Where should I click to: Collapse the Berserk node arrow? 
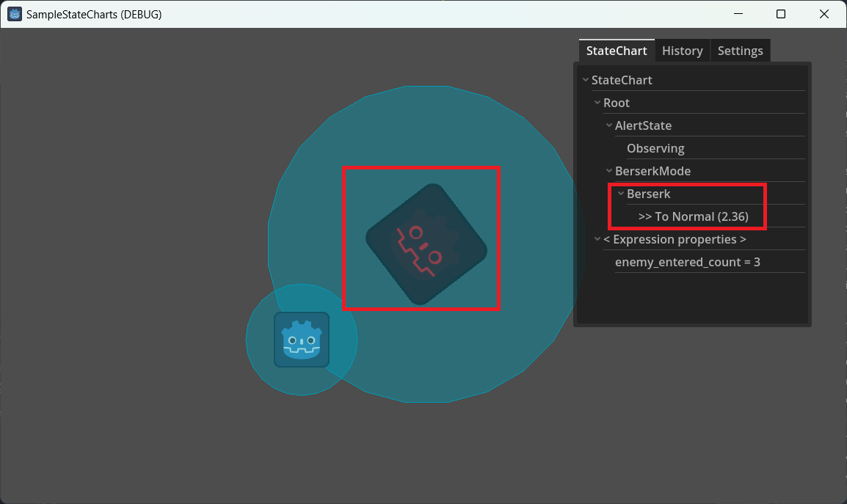click(621, 194)
